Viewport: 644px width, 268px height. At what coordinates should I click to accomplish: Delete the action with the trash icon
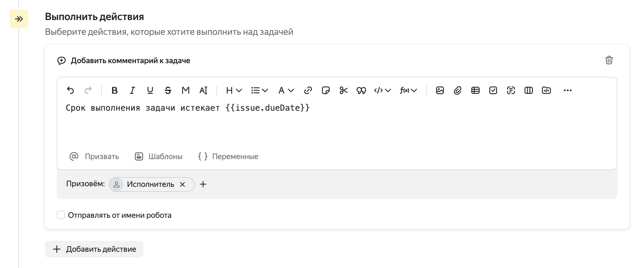(x=609, y=60)
